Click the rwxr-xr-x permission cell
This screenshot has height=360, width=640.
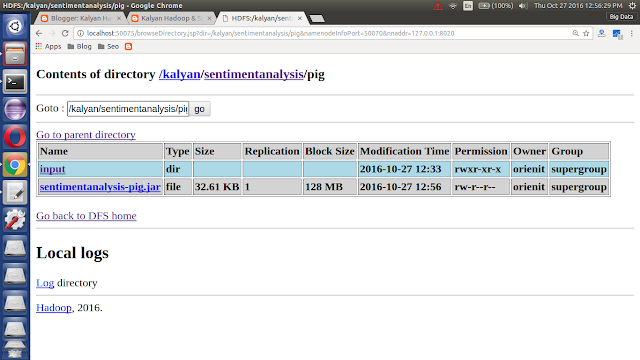[481, 169]
